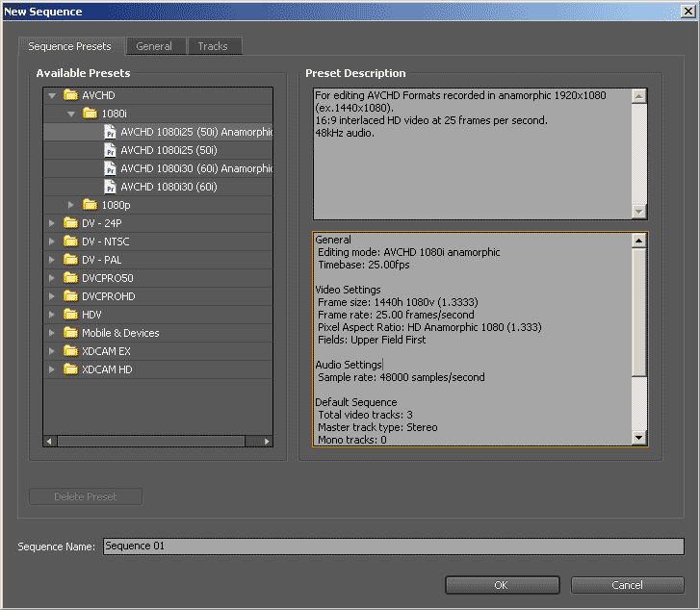Click the 'Sample rate: 48000 samples/second' line
The width and height of the screenshot is (700, 610).
[402, 377]
